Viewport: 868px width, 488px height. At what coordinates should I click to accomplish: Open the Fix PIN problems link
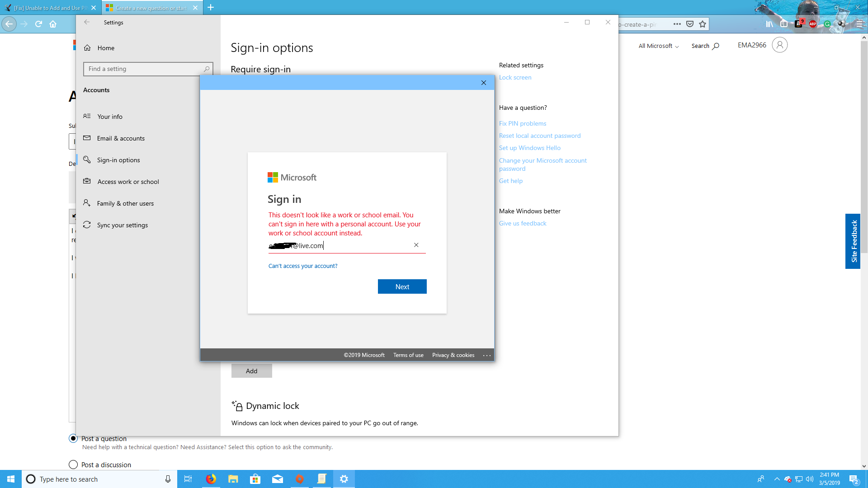(522, 123)
